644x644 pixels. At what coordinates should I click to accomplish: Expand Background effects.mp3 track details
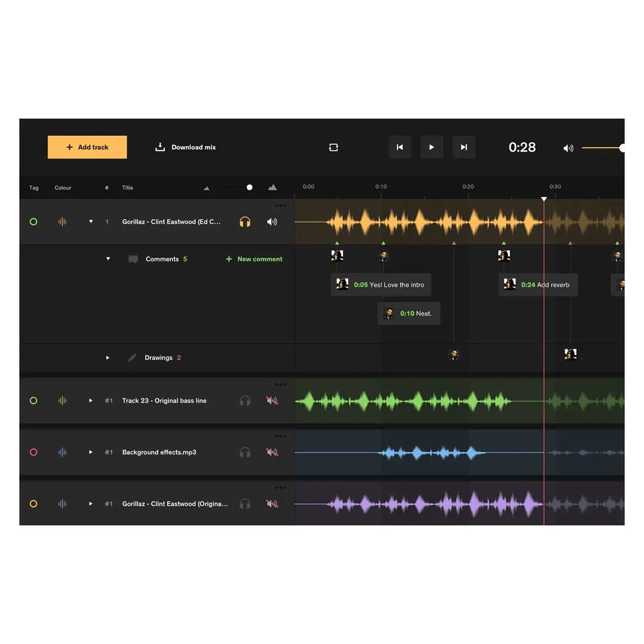tap(90, 452)
